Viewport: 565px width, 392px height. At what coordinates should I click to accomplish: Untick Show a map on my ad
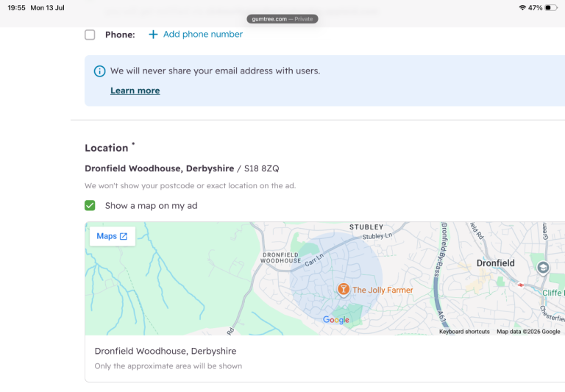coord(90,205)
